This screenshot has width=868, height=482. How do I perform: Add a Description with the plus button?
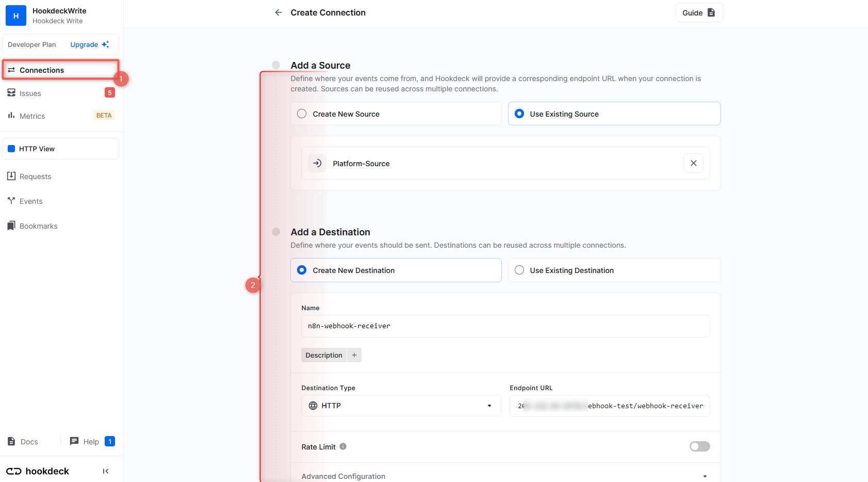point(354,355)
